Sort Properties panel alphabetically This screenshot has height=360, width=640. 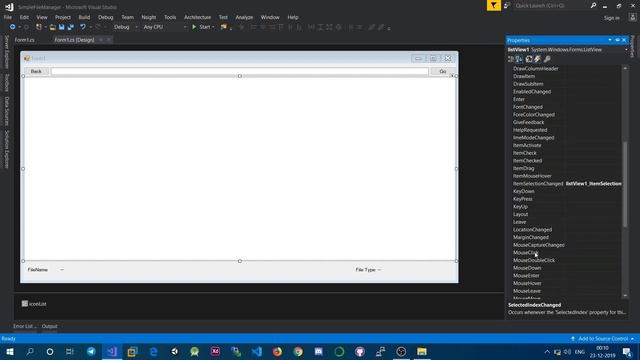click(519, 59)
